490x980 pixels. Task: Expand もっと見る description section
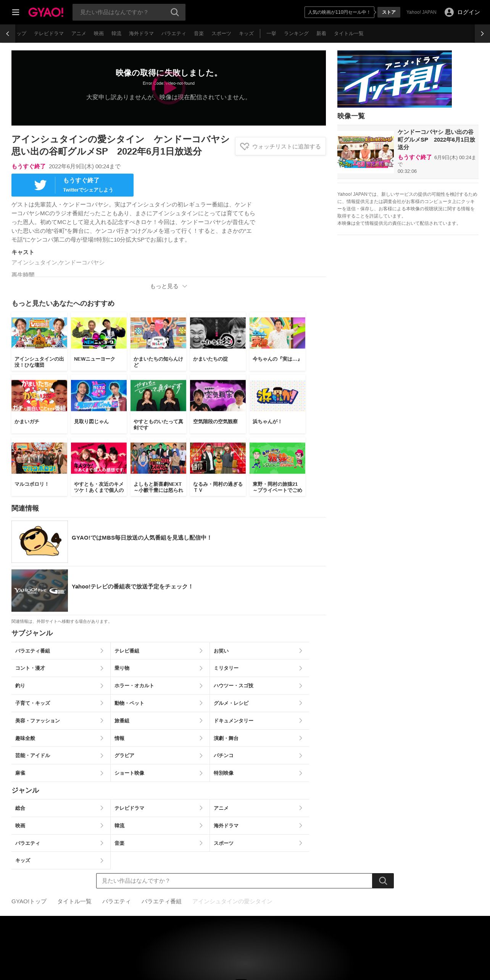pos(168,286)
